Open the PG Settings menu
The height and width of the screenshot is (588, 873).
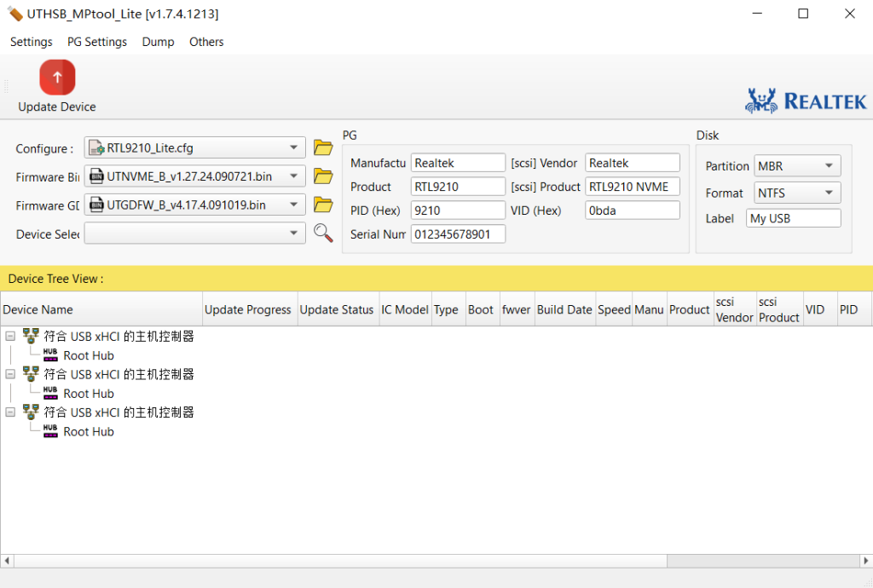pos(96,42)
